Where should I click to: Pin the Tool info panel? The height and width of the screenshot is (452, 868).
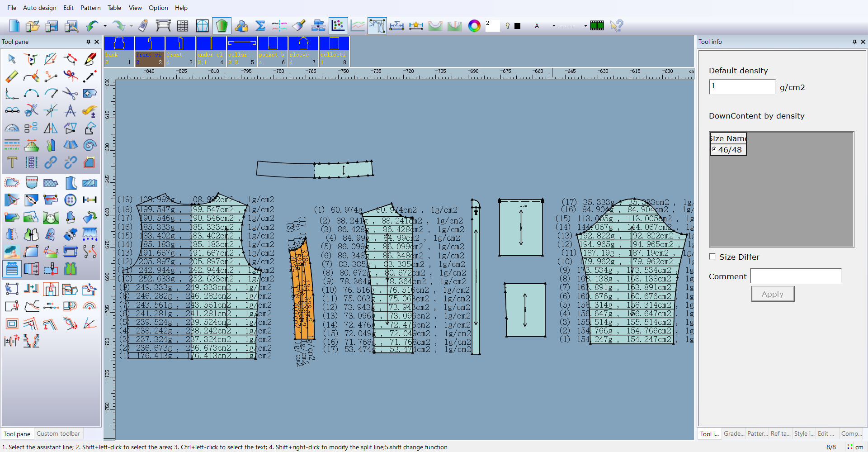(854, 42)
